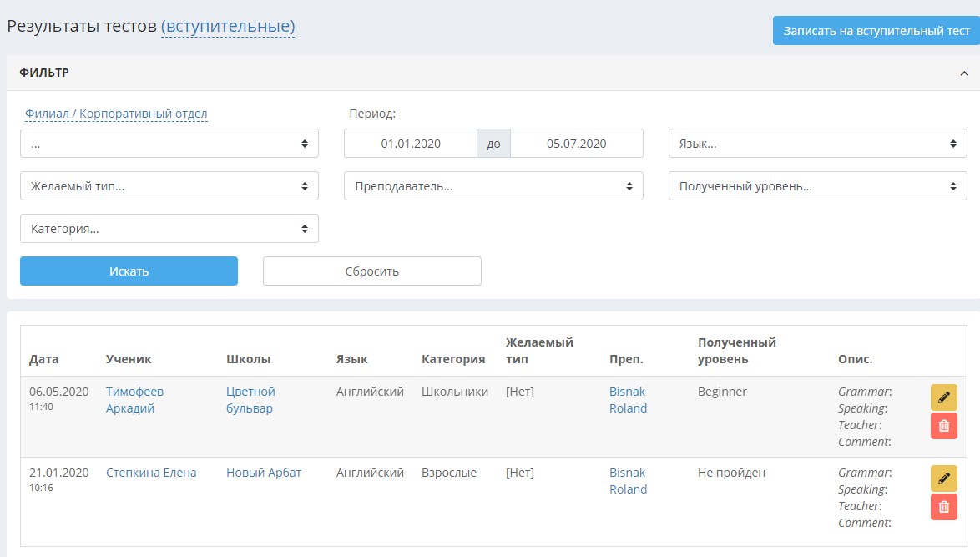
Task: Delete the Тимофеев Аркадий test result
Action: click(x=944, y=427)
